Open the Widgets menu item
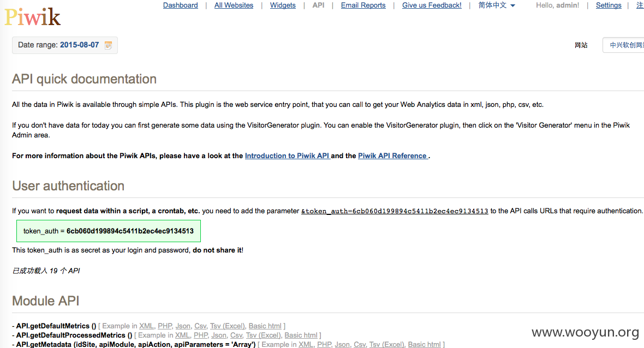Screen dimensions: 644x348 point(283,5)
